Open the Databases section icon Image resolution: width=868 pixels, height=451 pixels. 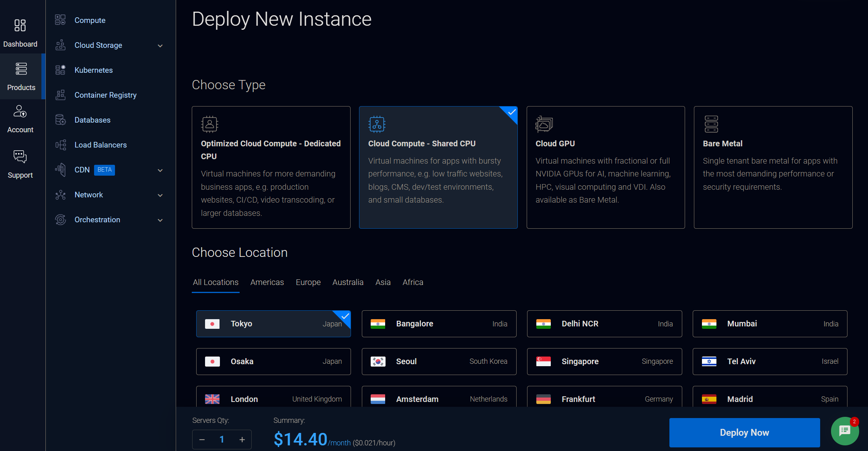[60, 119]
